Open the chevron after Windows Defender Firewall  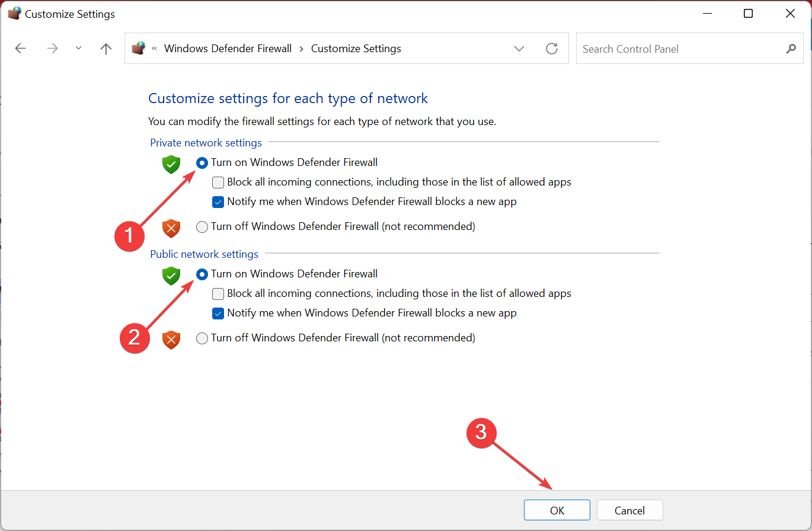(301, 49)
